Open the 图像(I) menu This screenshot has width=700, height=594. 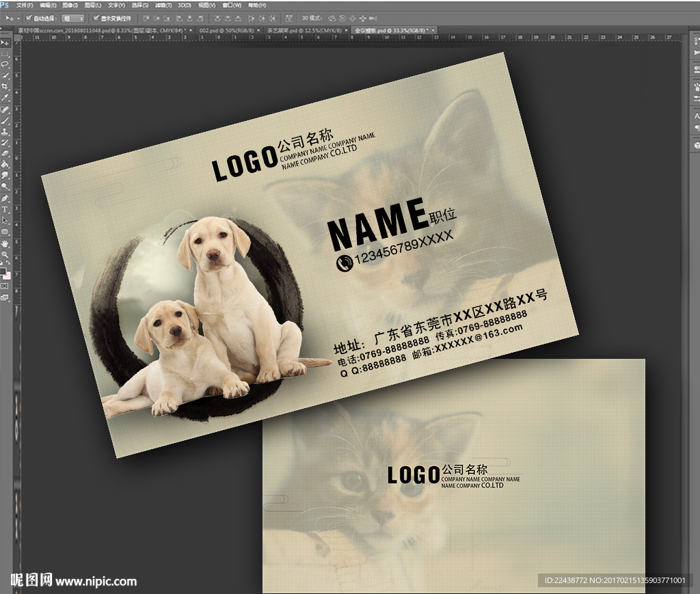tap(70, 5)
